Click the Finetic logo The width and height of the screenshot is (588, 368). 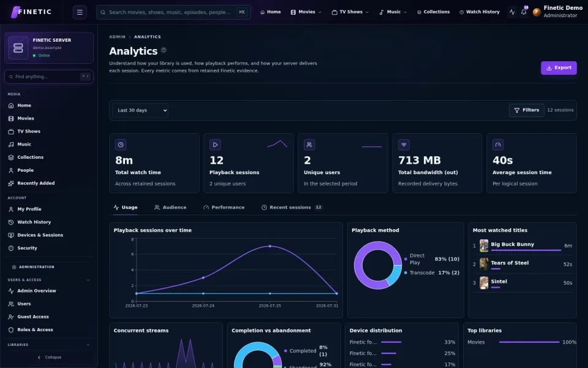pyautogui.click(x=31, y=12)
